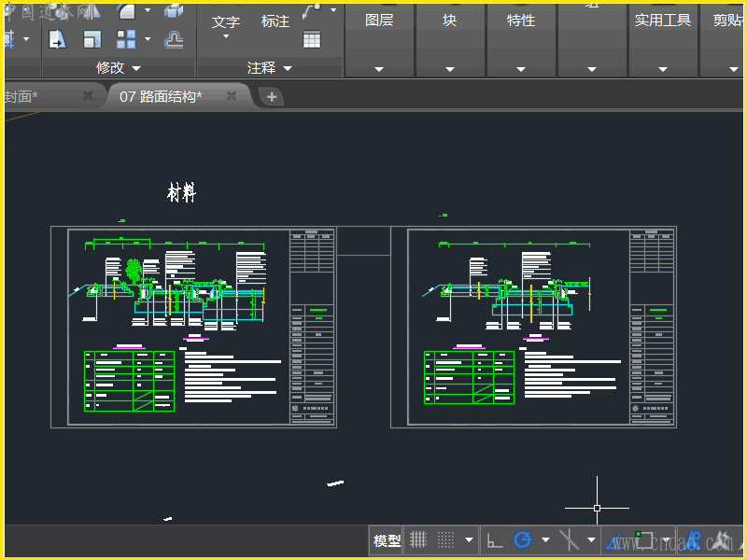Select the Scale tool icon

click(x=92, y=39)
